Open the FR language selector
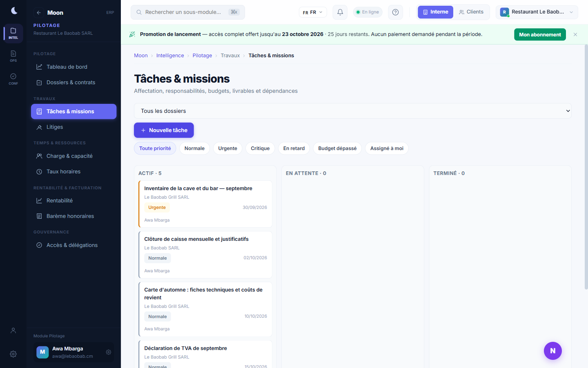 tap(313, 12)
